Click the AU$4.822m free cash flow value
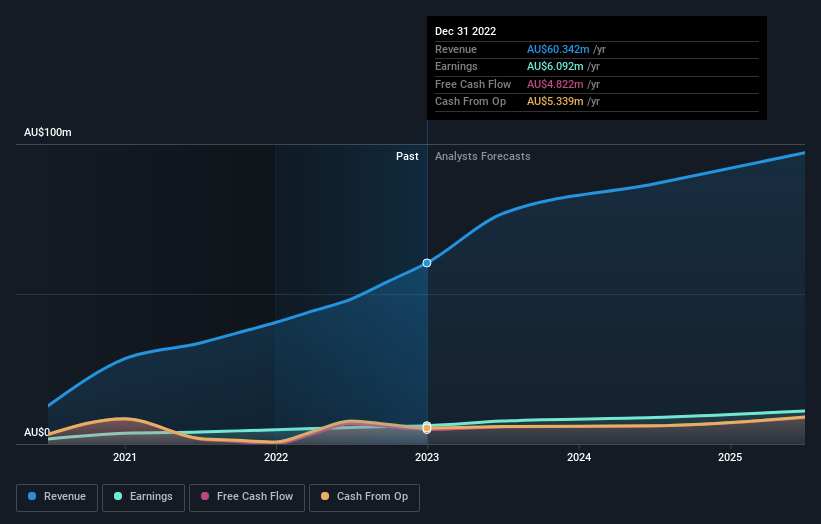The width and height of the screenshot is (821, 524). click(x=555, y=84)
